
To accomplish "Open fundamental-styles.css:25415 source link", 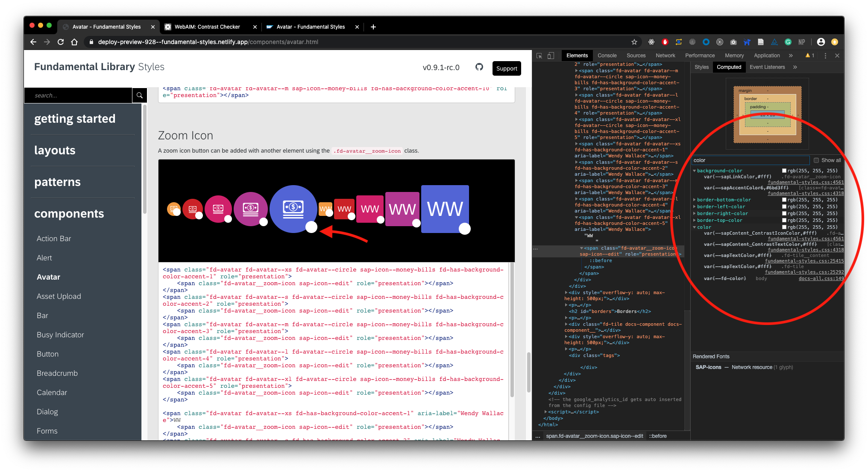I will [x=804, y=261].
